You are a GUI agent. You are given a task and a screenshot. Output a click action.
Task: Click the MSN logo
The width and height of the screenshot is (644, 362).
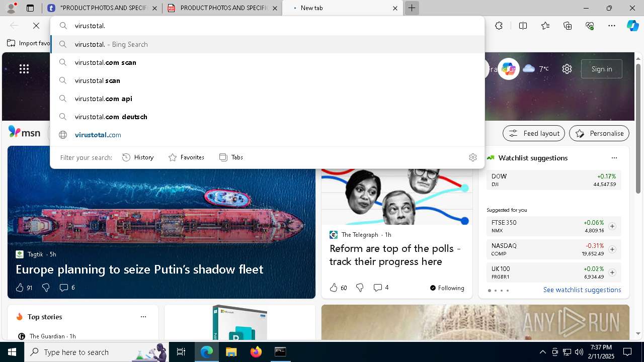click(x=24, y=132)
